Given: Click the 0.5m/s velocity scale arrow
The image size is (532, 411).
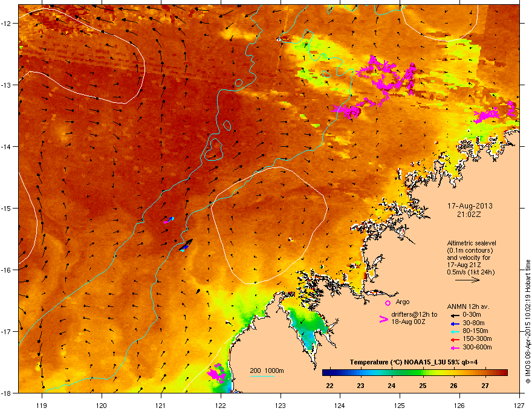Looking at the screenshot, I should [x=467, y=280].
